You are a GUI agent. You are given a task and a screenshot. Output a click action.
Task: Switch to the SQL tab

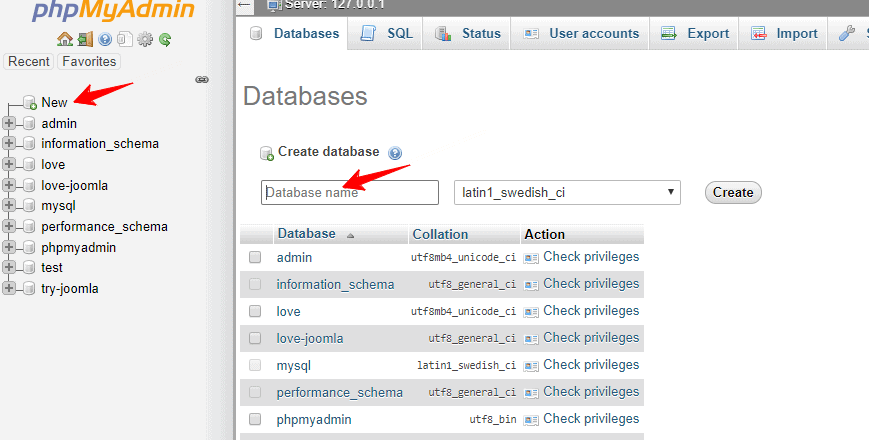point(387,34)
